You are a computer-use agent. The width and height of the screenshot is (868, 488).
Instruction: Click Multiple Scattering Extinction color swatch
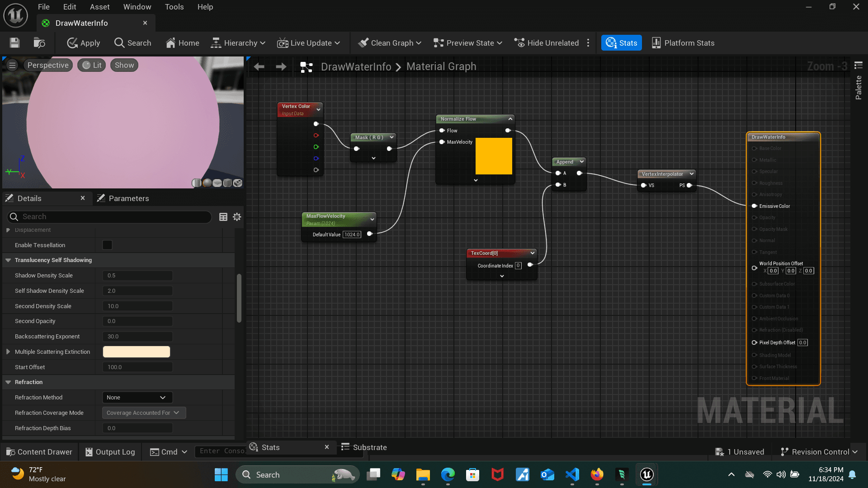(137, 352)
